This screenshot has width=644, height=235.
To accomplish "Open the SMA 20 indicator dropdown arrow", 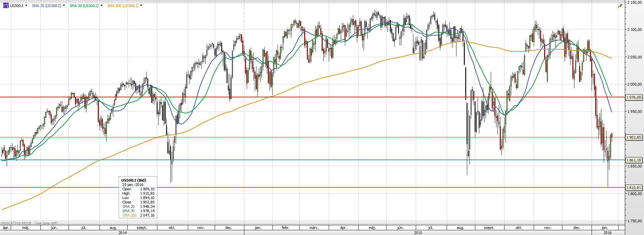I will coord(64,5).
